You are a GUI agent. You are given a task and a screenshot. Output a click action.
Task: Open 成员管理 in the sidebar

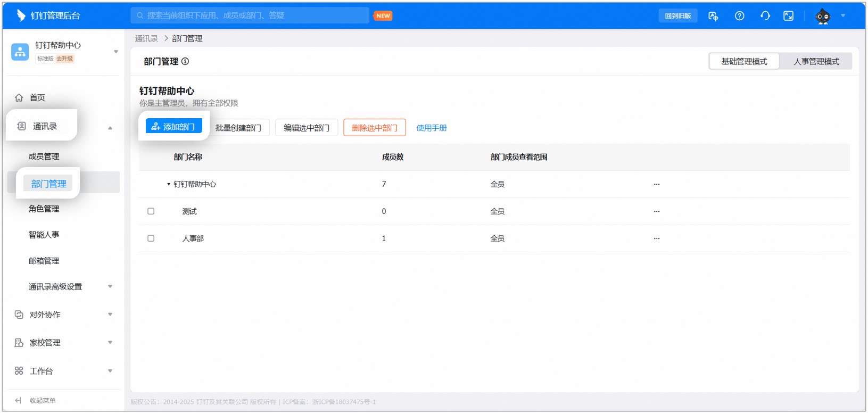click(44, 156)
